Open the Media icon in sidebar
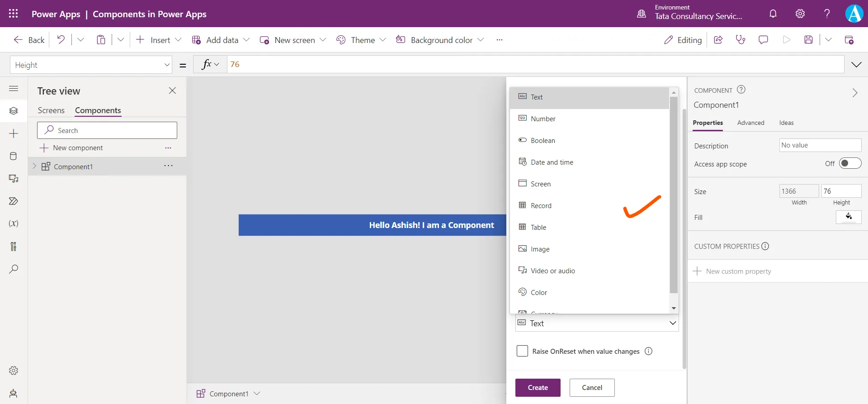Image resolution: width=868 pixels, height=404 pixels. pos(14,179)
